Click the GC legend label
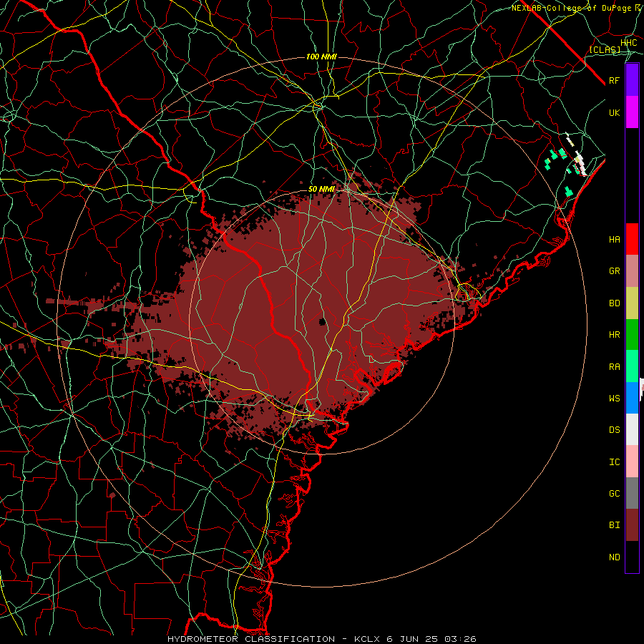Screen dimensions: 644x644 (x=615, y=494)
